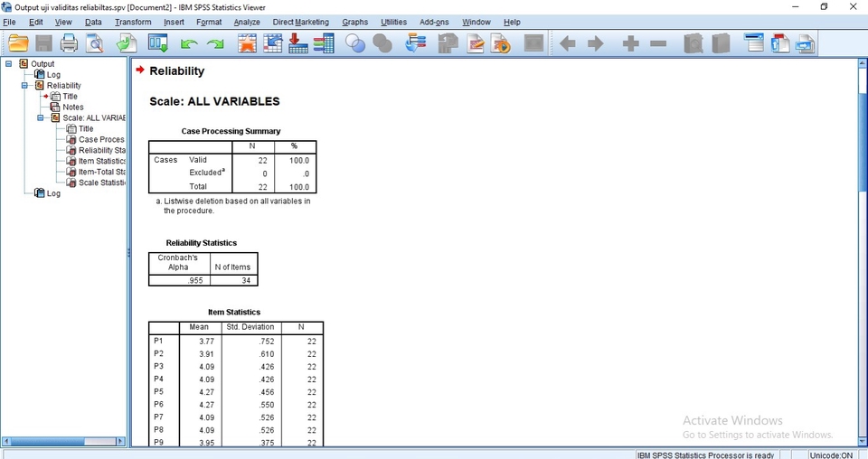Collapse outline with the minus toolbar icon
Viewport: 868px width, 459px height.
658,43
